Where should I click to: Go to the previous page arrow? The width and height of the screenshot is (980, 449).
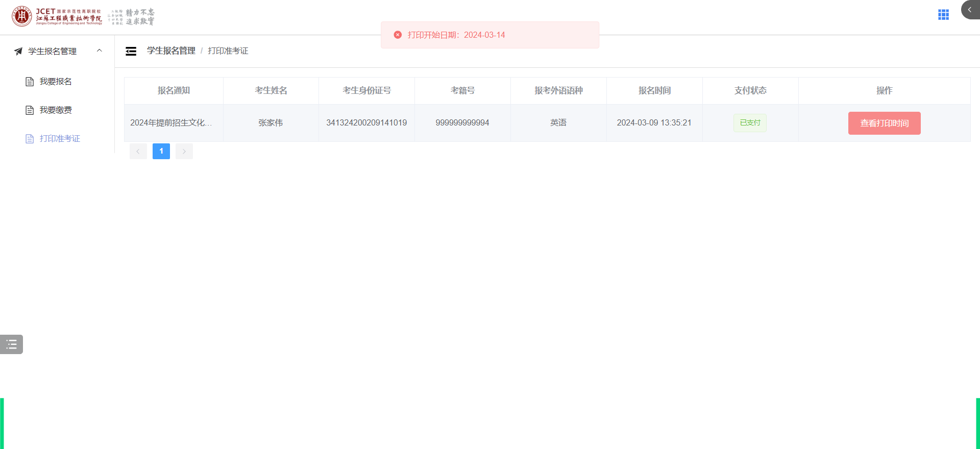pos(138,152)
